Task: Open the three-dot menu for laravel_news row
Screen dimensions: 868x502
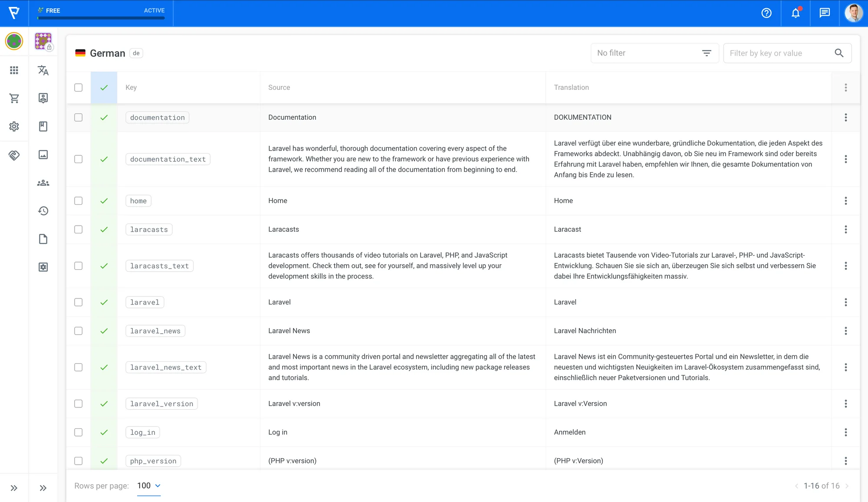Action: click(845, 331)
